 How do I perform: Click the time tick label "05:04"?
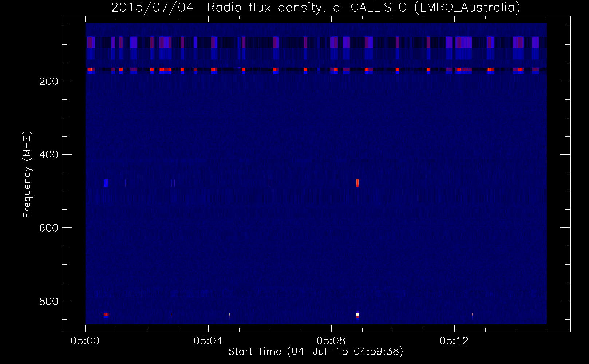tap(208, 341)
